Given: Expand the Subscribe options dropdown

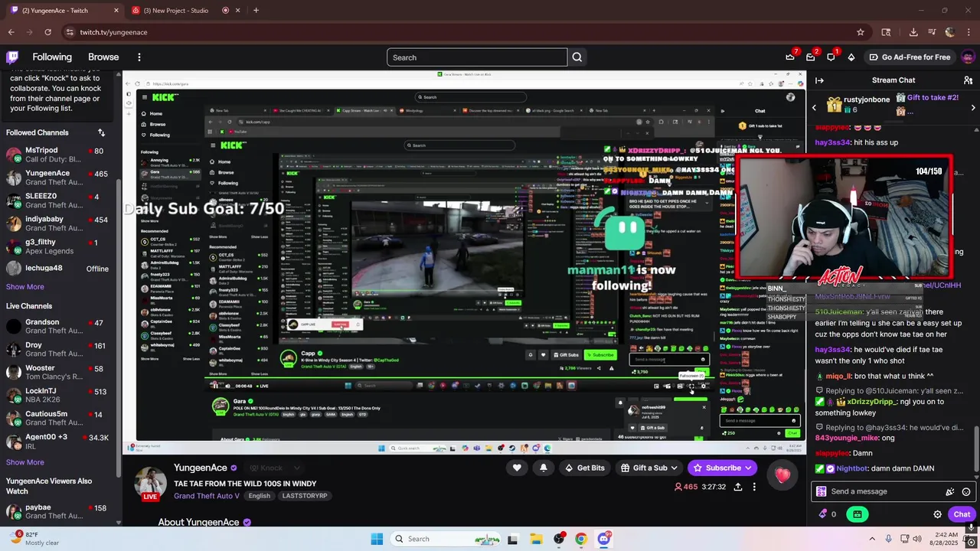Looking at the screenshot, I should (x=748, y=468).
